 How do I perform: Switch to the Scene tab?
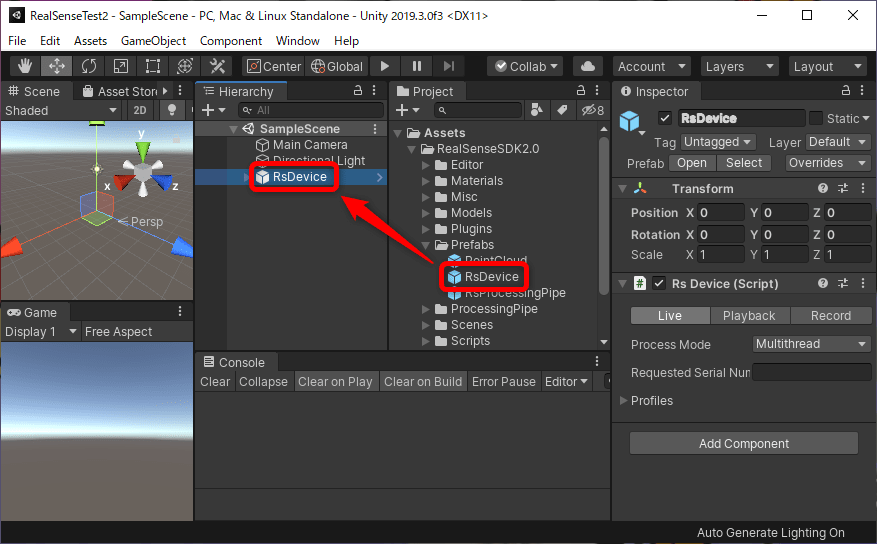35,91
